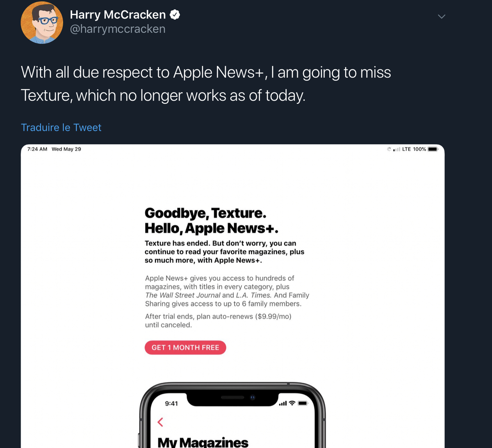Image resolution: width=492 pixels, height=448 pixels.
Task: Click the Wi-Fi icon on the phone mockup
Action: 292,403
